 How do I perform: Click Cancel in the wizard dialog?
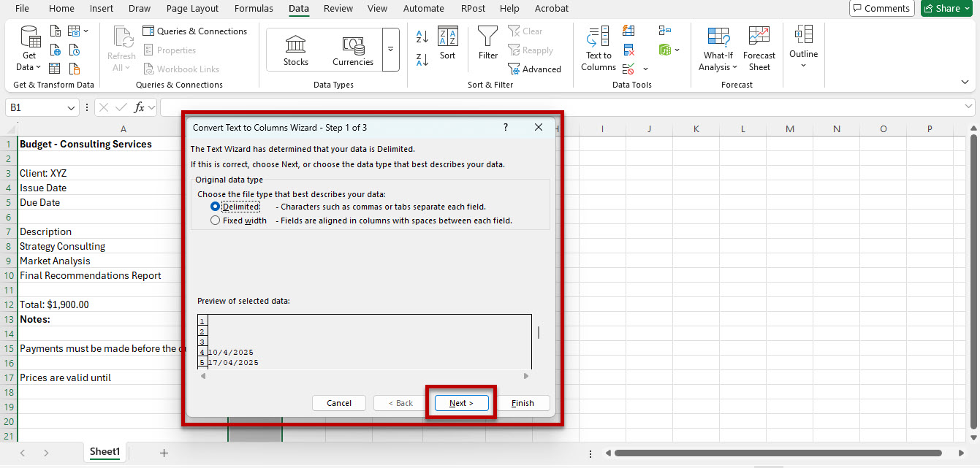click(339, 403)
